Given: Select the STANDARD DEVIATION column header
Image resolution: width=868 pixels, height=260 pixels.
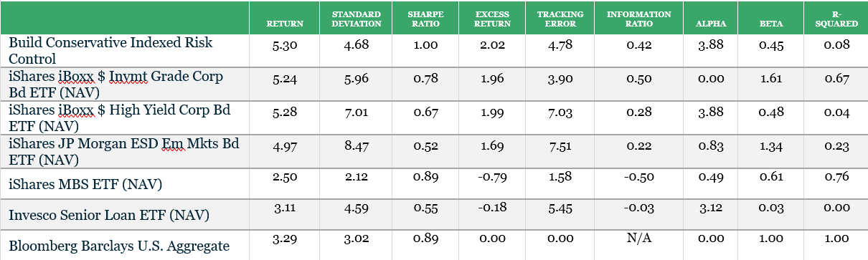Looking at the screenshot, I should (x=357, y=19).
